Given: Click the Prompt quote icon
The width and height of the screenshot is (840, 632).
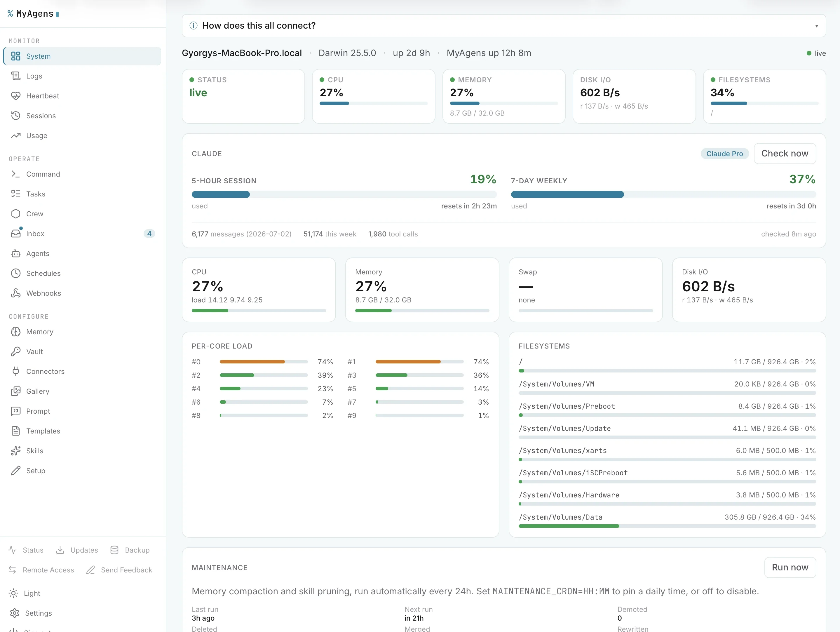Looking at the screenshot, I should pyautogui.click(x=15, y=411).
